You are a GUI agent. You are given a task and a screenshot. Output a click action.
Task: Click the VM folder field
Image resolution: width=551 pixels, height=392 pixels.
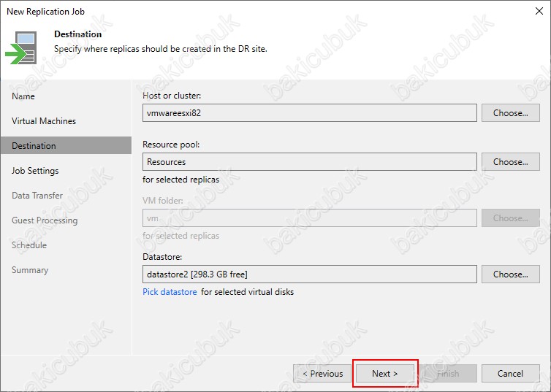(310, 218)
